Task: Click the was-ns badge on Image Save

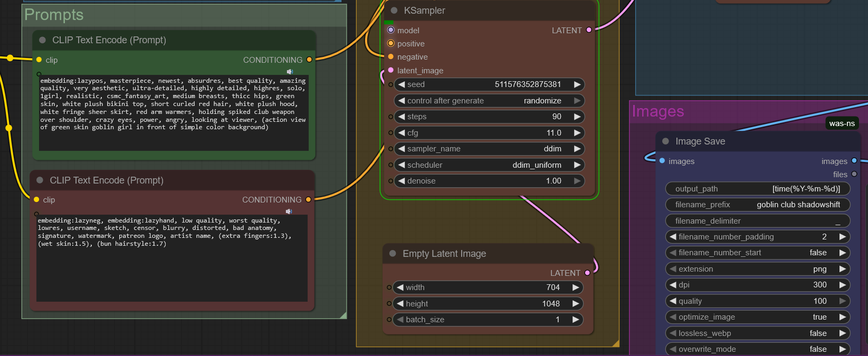Action: 842,123
